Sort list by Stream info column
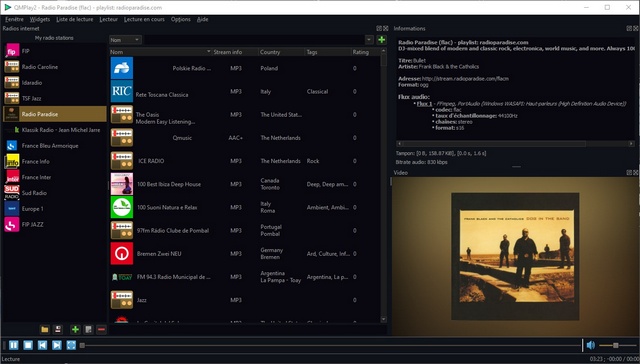This screenshot has height=364, width=640. 235,52
